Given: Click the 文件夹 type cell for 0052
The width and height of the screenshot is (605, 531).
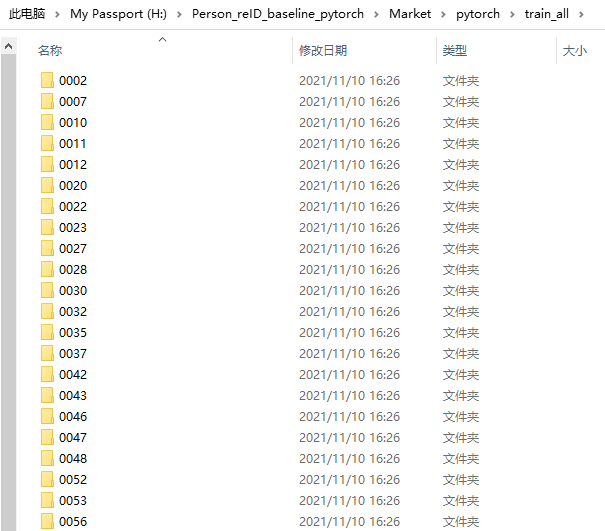Looking at the screenshot, I should 461,480.
